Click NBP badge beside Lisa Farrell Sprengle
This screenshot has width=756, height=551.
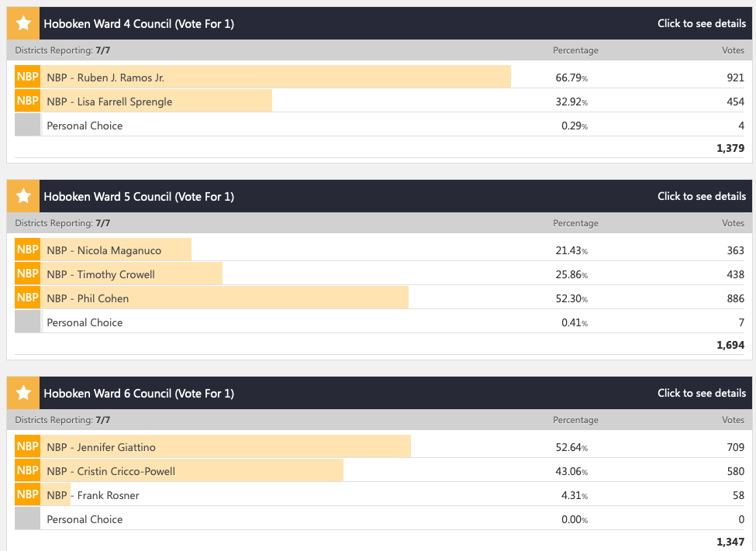point(27,101)
